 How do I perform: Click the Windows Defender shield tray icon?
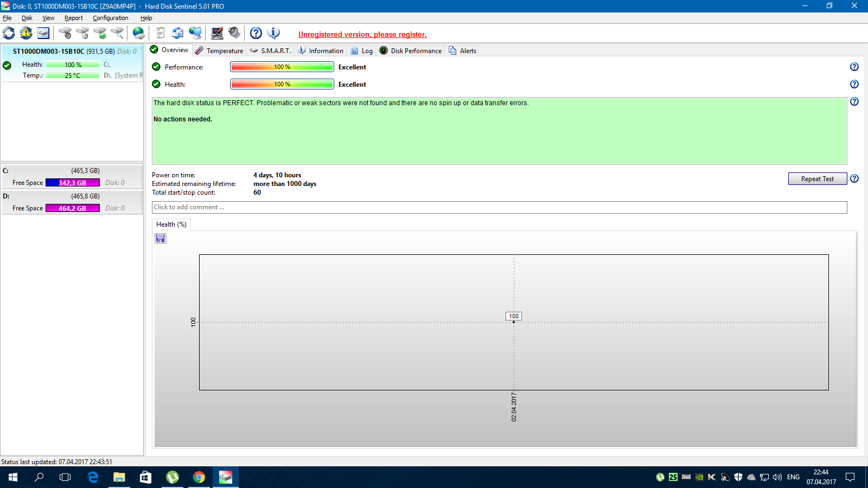coord(738,477)
